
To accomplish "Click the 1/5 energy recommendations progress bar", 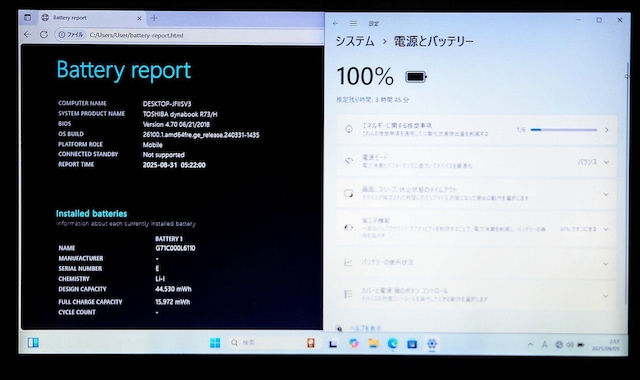I will point(564,130).
